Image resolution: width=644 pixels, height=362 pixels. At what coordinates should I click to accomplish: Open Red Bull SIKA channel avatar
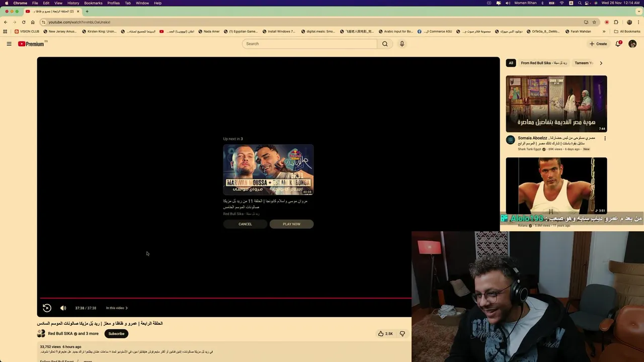pos(41,333)
